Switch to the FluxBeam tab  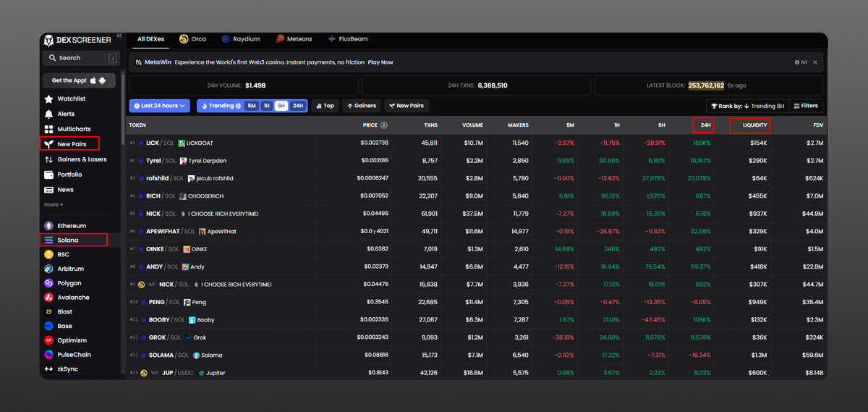coord(348,39)
